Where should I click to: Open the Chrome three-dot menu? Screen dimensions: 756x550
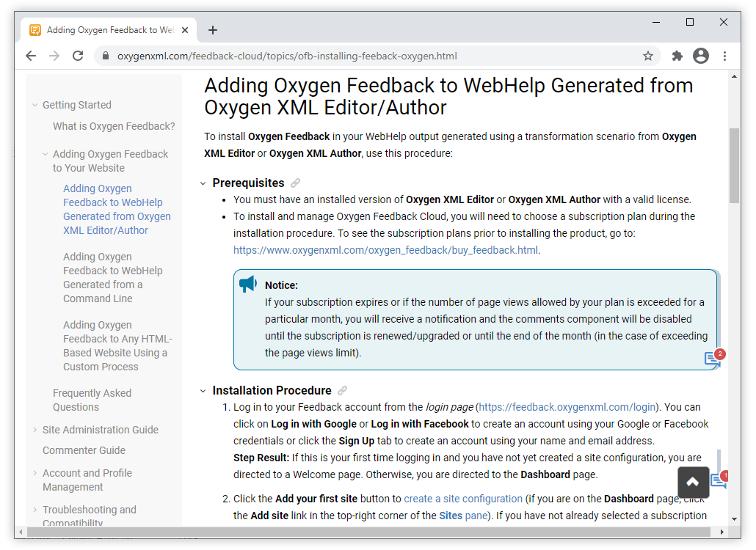pyautogui.click(x=724, y=56)
